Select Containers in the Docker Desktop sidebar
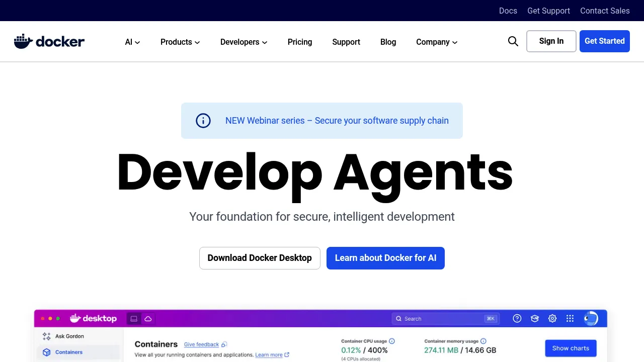 (78, 352)
